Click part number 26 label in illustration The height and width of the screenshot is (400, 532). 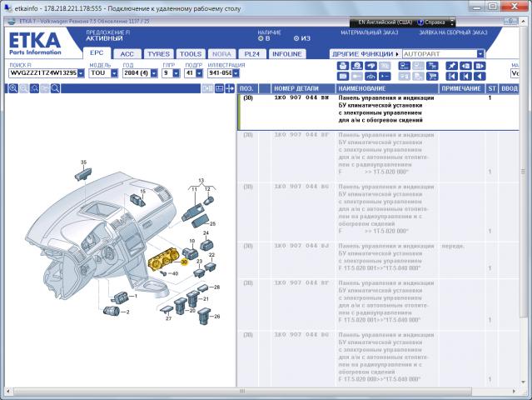tap(217, 316)
